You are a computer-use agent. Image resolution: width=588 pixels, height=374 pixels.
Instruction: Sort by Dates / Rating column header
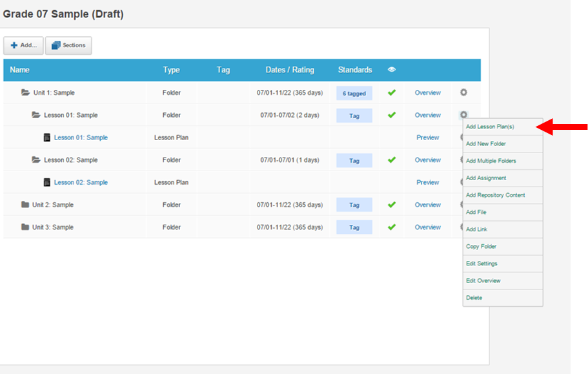click(x=290, y=70)
